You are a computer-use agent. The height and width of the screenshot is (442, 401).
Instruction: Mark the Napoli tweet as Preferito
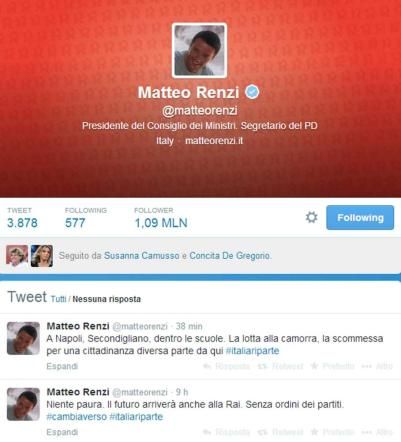click(332, 366)
